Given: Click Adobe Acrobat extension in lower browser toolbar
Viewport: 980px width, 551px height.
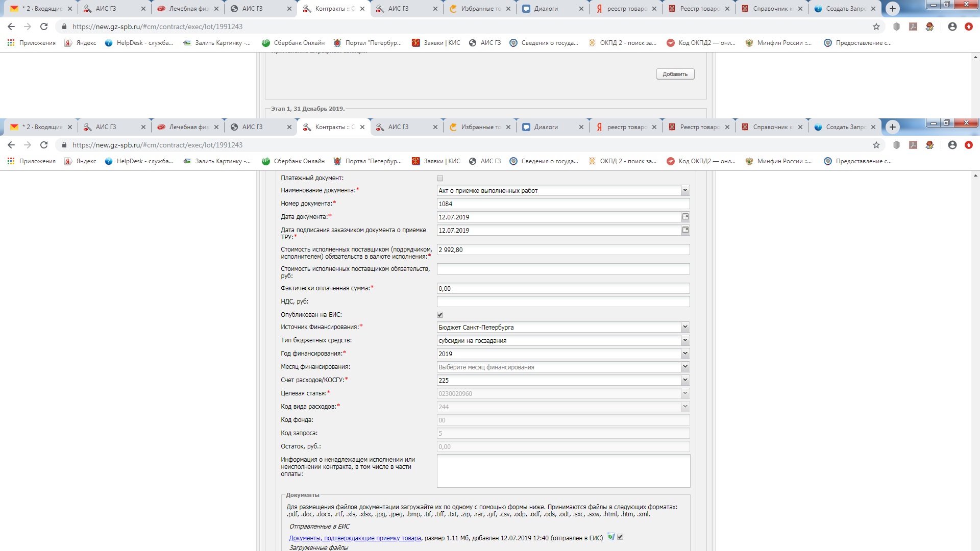Looking at the screenshot, I should (x=913, y=145).
